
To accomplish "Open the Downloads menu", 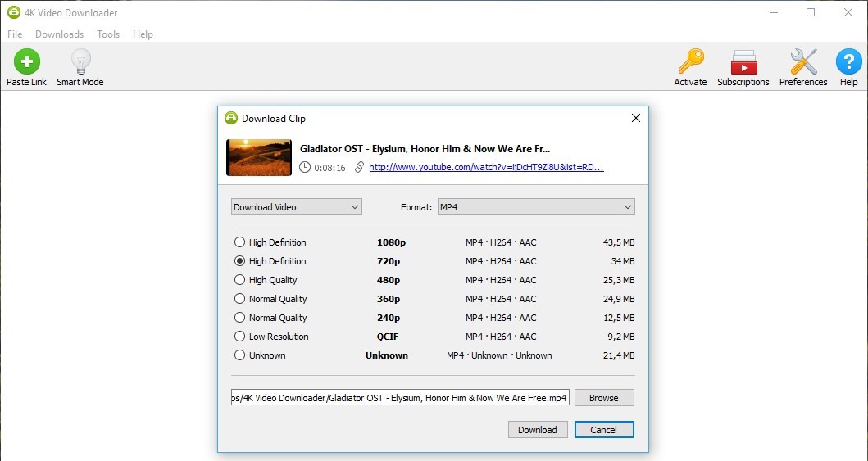I will tap(59, 34).
